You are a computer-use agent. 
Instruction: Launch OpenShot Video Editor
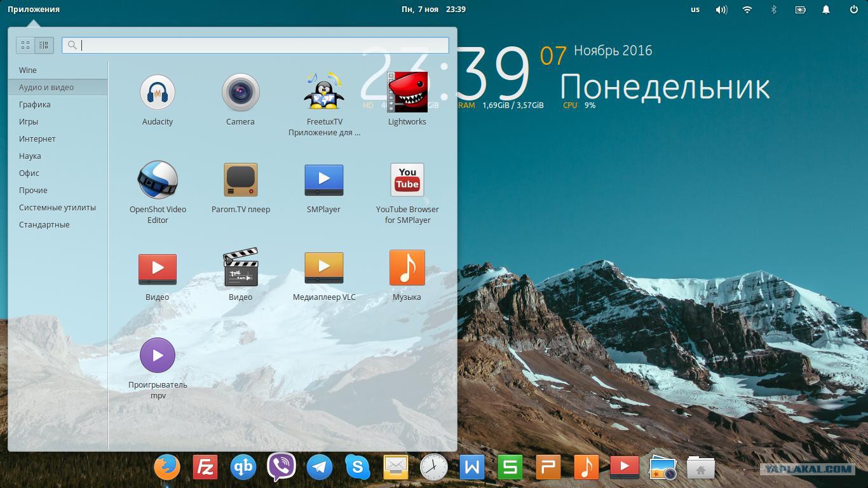click(158, 180)
